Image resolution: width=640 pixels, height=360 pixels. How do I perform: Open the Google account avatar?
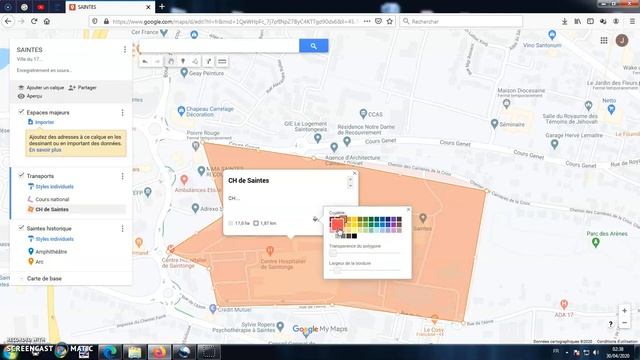click(x=622, y=40)
